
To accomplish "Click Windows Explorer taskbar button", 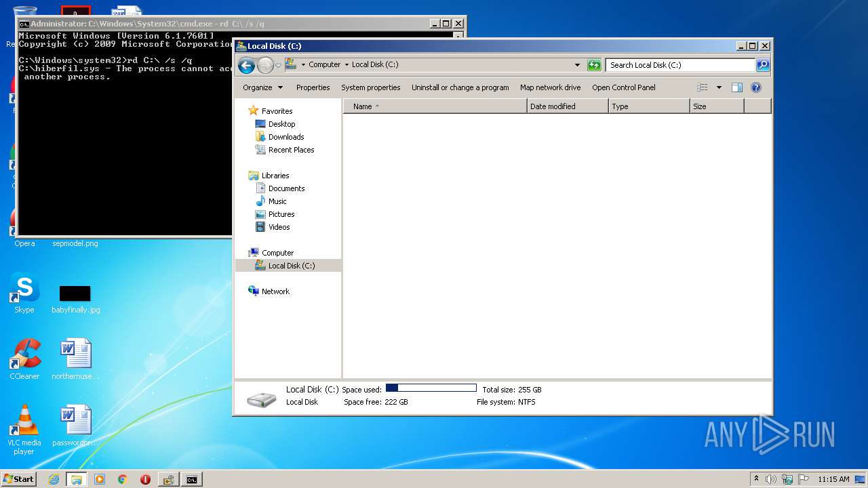I will click(77, 479).
